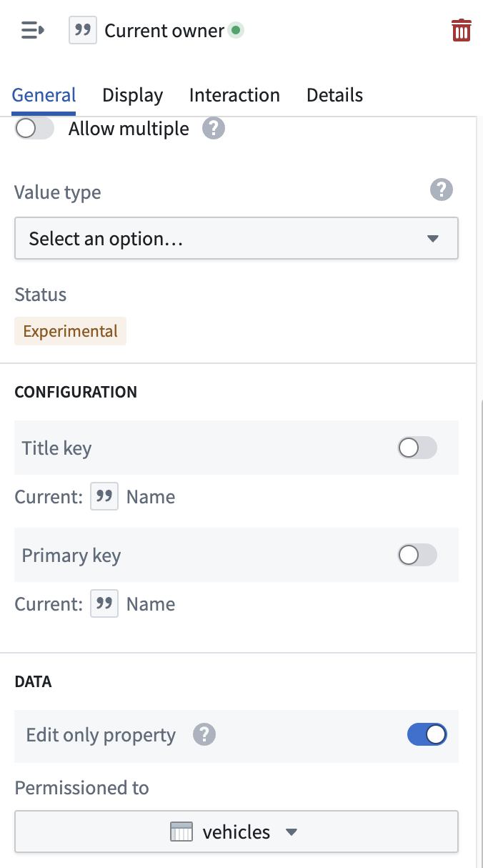
Task: Delete the property with the red trash icon
Action: pyautogui.click(x=462, y=31)
